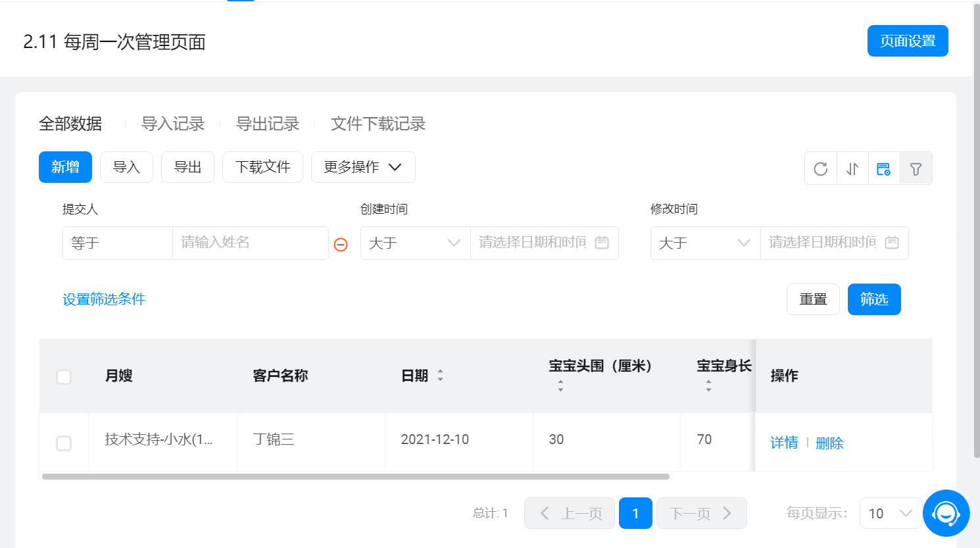
Task: Toggle the filter funnel icon
Action: tap(916, 168)
